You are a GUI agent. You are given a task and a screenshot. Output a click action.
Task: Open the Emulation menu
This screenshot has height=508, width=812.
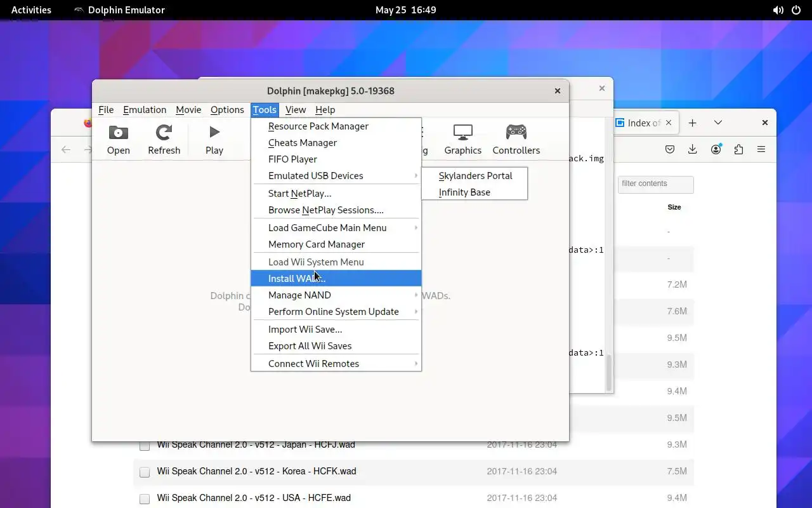pos(145,110)
